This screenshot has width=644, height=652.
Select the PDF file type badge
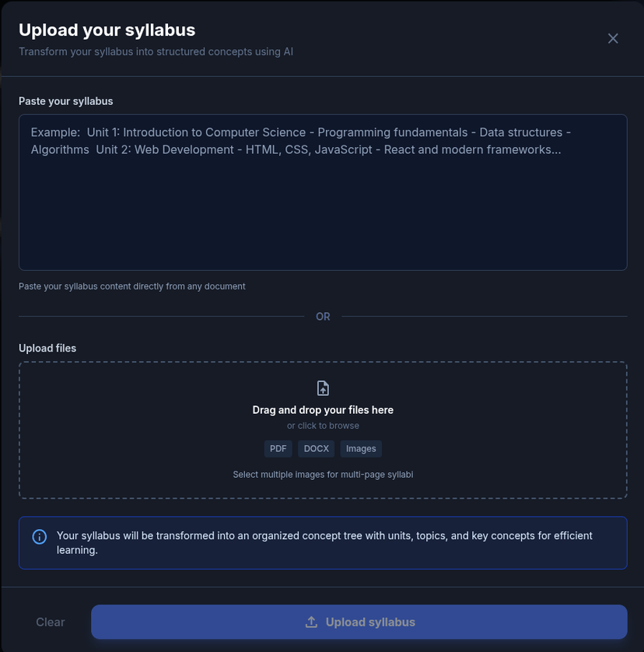pyautogui.click(x=278, y=449)
